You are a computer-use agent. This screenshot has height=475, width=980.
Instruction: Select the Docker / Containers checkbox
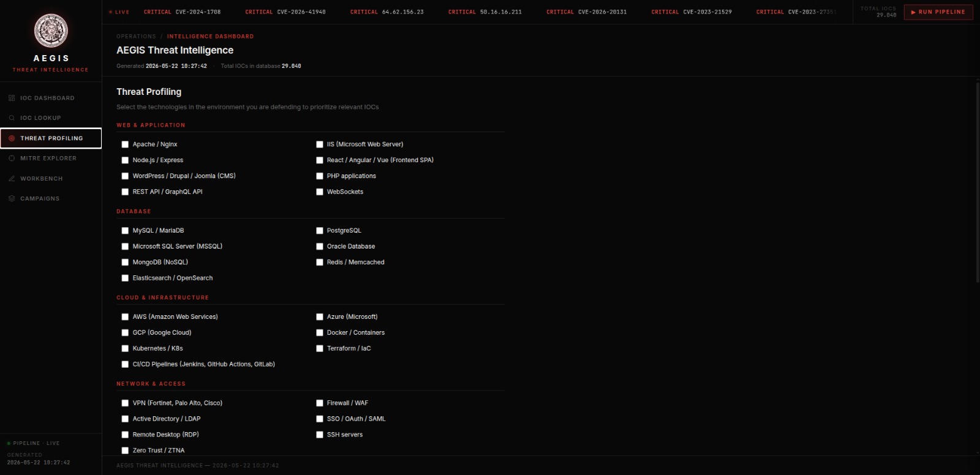319,333
